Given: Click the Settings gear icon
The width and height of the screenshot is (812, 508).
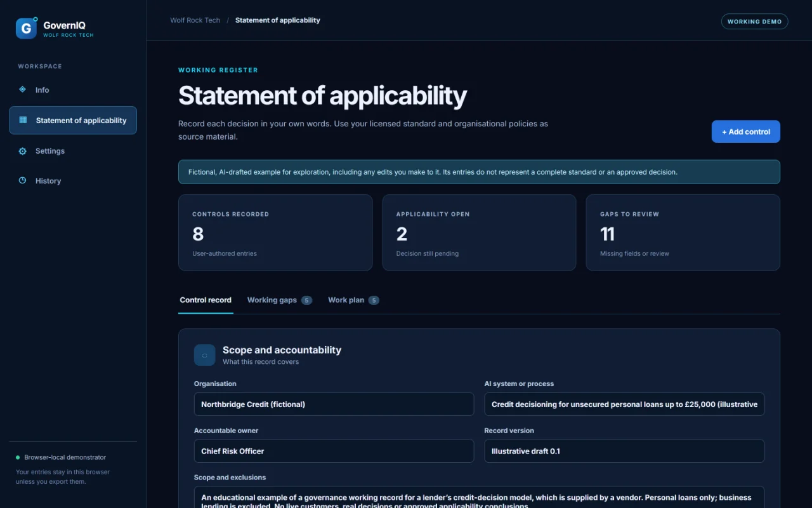Looking at the screenshot, I should (x=23, y=151).
